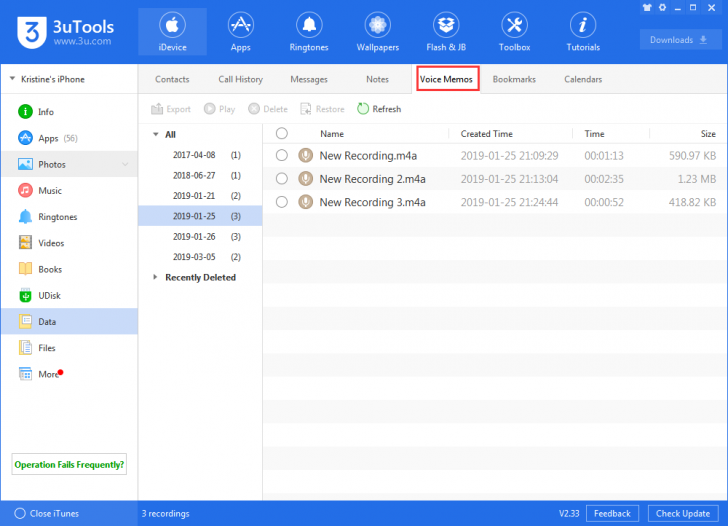
Task: Select the New Recording 2.m4a checkbox
Action: pos(282,179)
